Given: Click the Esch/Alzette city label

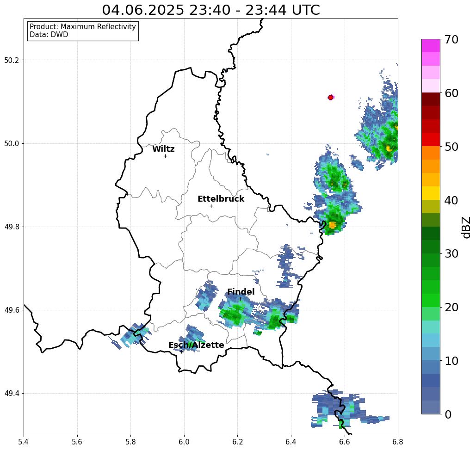Looking at the screenshot, I should [196, 345].
